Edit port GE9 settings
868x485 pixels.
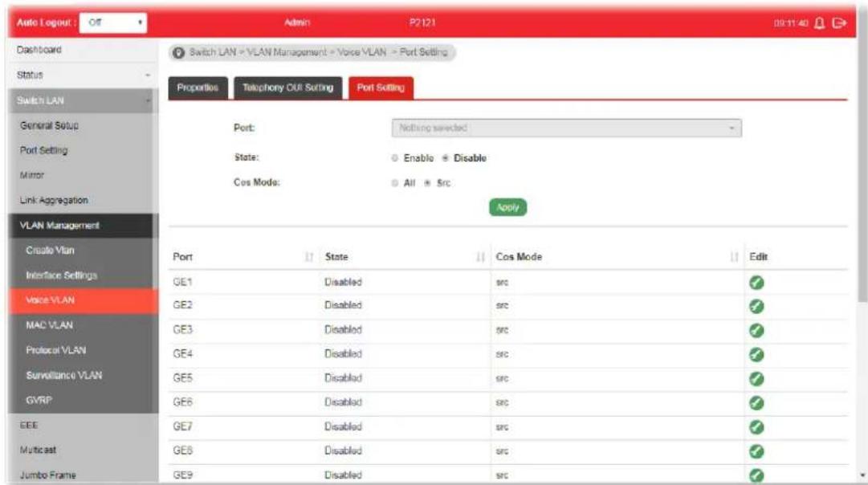pos(756,475)
